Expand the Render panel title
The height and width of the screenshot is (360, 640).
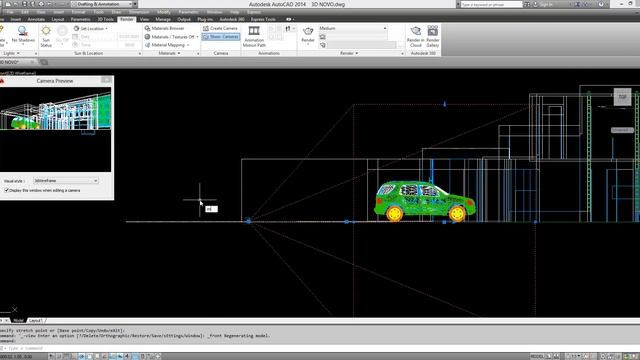[349, 53]
